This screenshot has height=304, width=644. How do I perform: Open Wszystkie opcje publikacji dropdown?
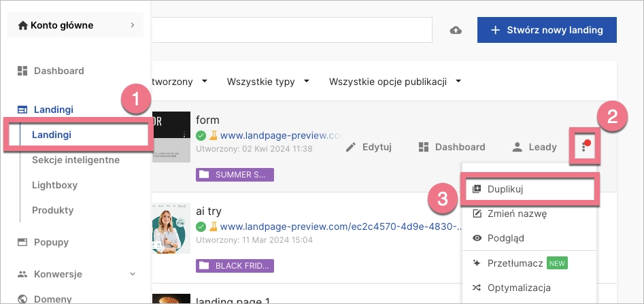tap(394, 82)
